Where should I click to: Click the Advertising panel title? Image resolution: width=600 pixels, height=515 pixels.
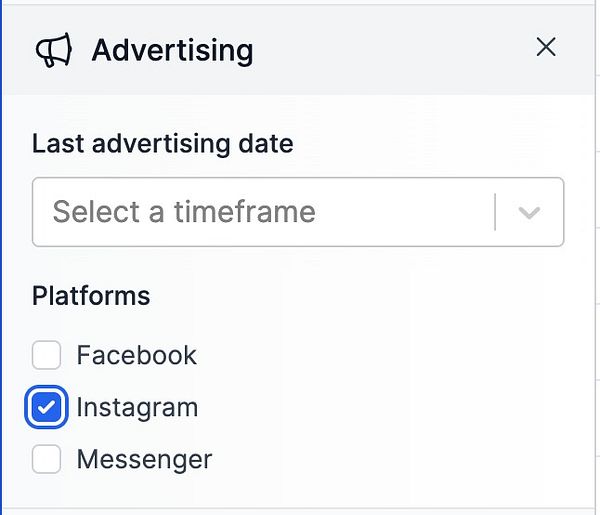point(172,50)
